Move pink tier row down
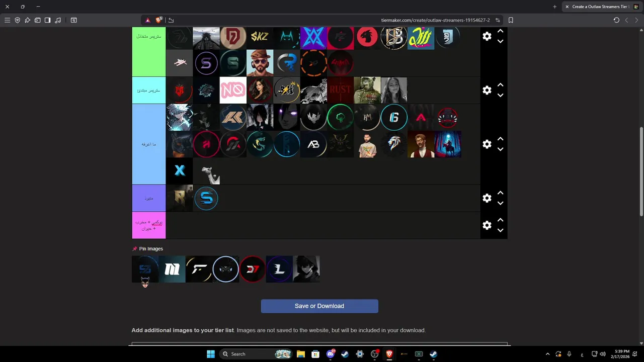644x362 pixels. [500, 230]
